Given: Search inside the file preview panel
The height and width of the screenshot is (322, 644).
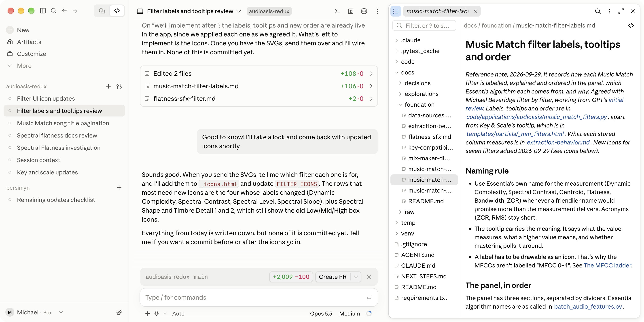Looking at the screenshot, I should tap(598, 11).
